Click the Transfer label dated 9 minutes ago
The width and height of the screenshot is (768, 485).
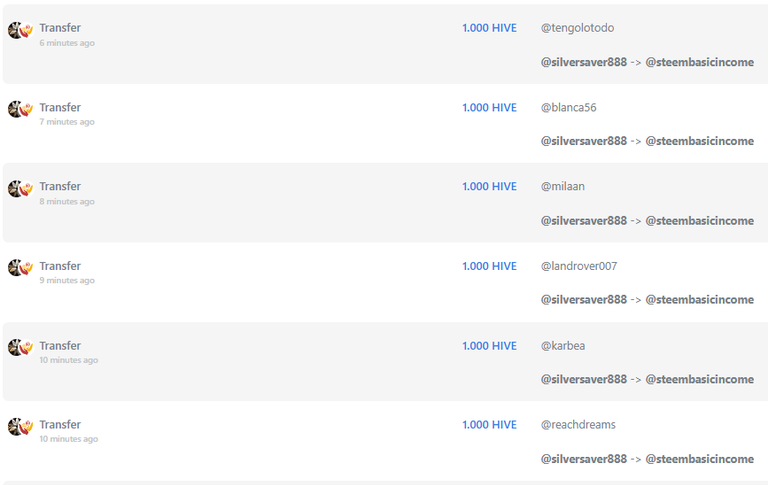pyautogui.click(x=60, y=266)
